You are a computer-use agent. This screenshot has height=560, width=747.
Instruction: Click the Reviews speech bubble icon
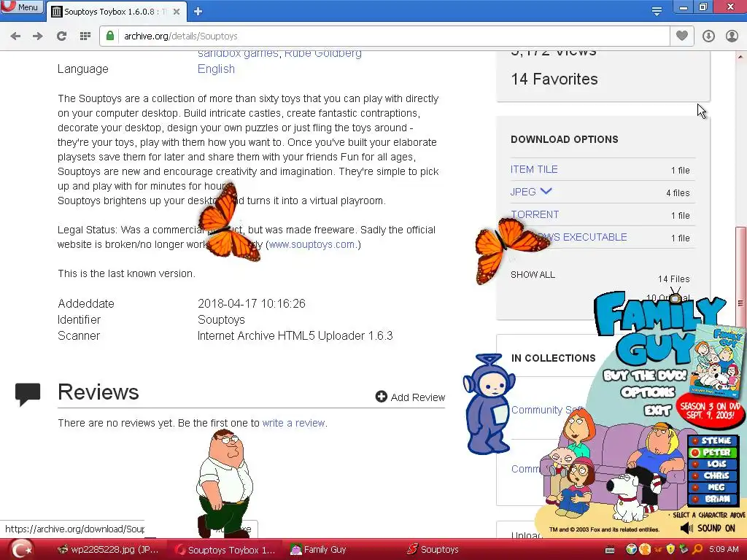pos(28,394)
